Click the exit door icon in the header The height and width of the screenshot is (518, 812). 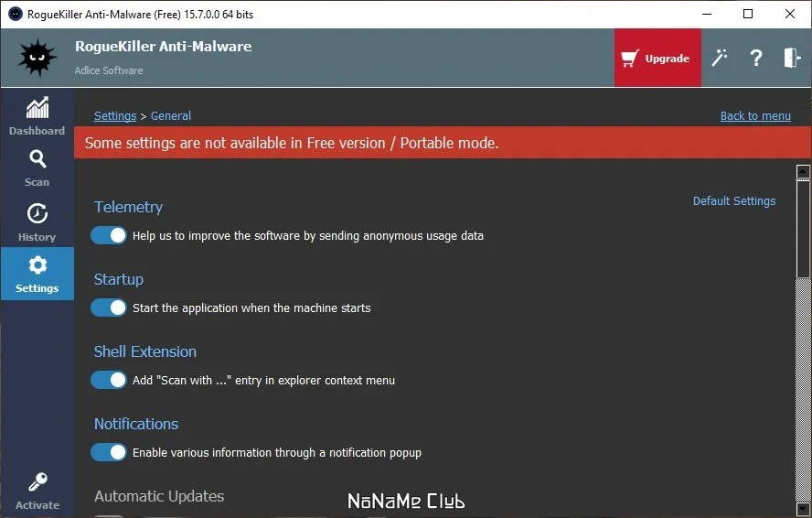(x=792, y=58)
